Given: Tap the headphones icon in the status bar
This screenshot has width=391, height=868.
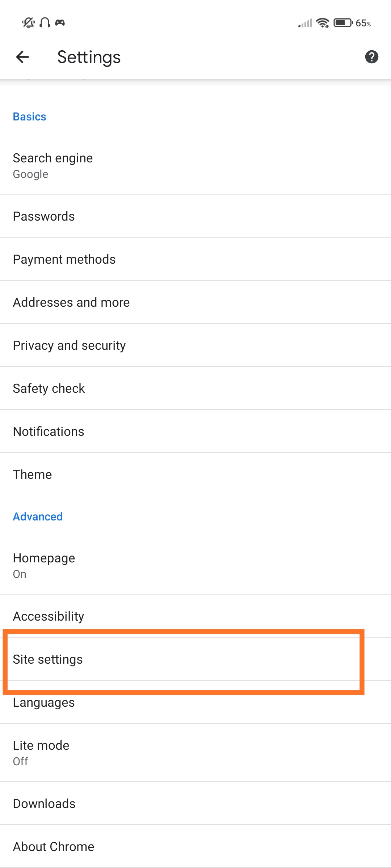Looking at the screenshot, I should tap(44, 22).
